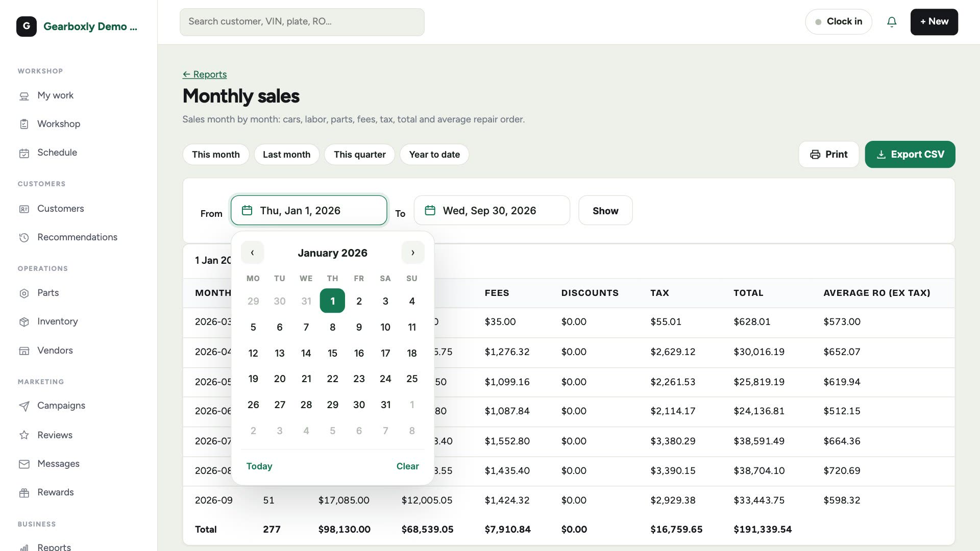Screen dimensions: 980x551
Task: Click the + New button
Action: pos(934,22)
